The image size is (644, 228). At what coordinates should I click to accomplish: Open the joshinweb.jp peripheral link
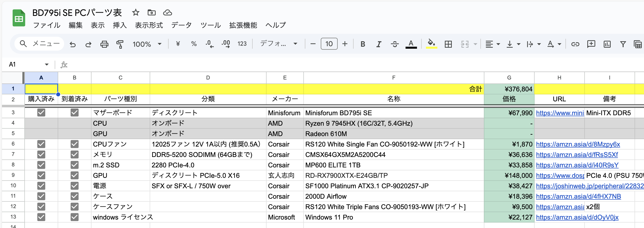(x=590, y=186)
